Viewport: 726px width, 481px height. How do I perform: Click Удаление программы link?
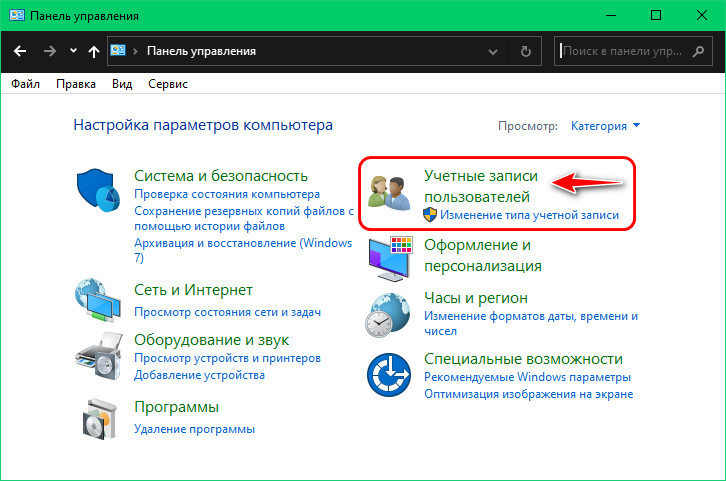point(194,429)
